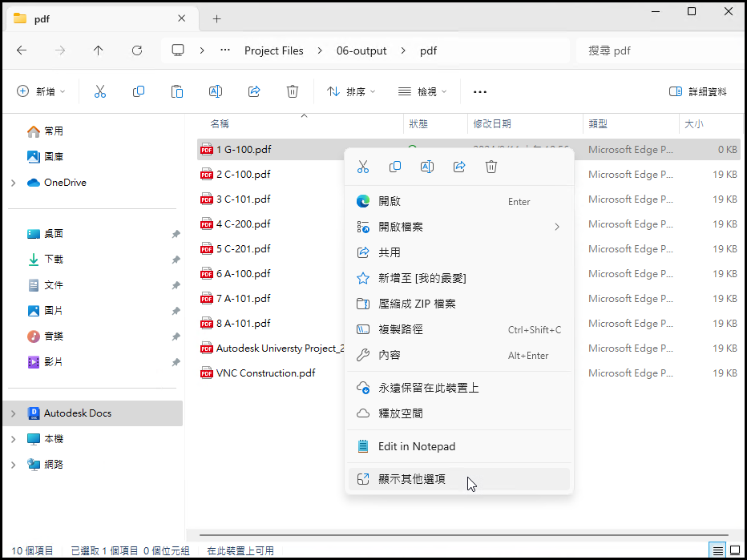This screenshot has width=747, height=560.
Task: Choose Edit in Notepad in the context menu
Action: [458, 447]
